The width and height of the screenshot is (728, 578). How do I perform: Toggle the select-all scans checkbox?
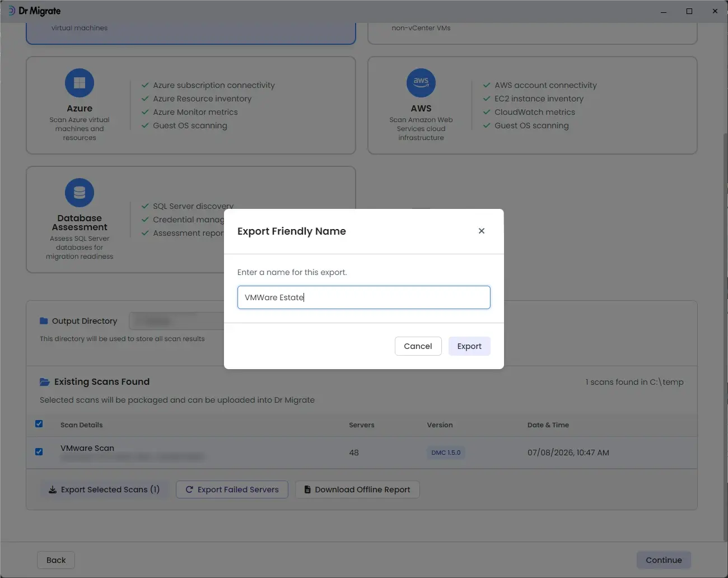coord(39,424)
